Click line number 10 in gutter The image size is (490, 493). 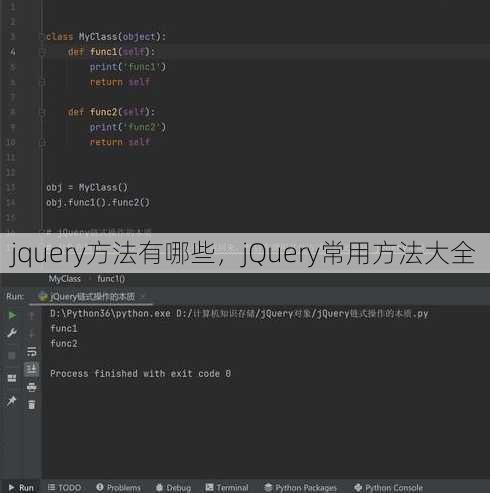[x=11, y=142]
